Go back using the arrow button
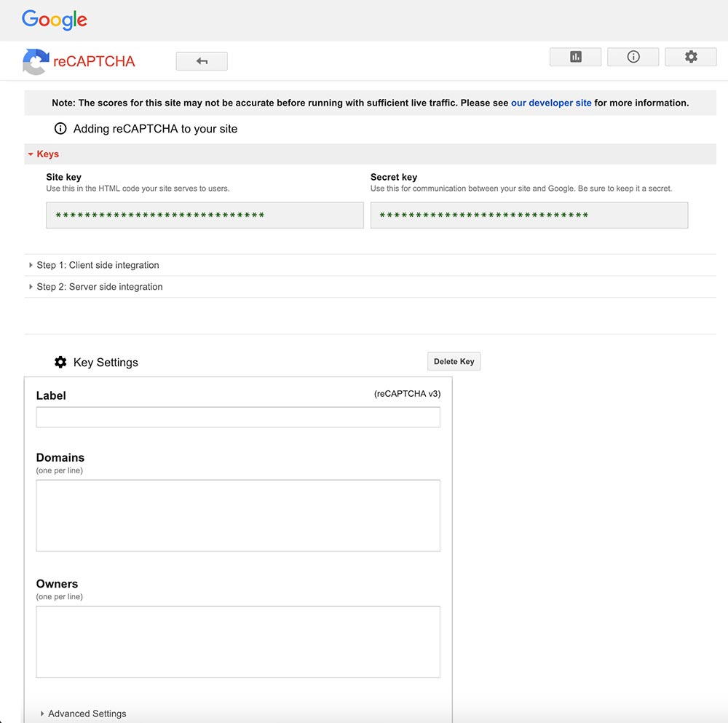The width and height of the screenshot is (728, 723). pos(202,61)
